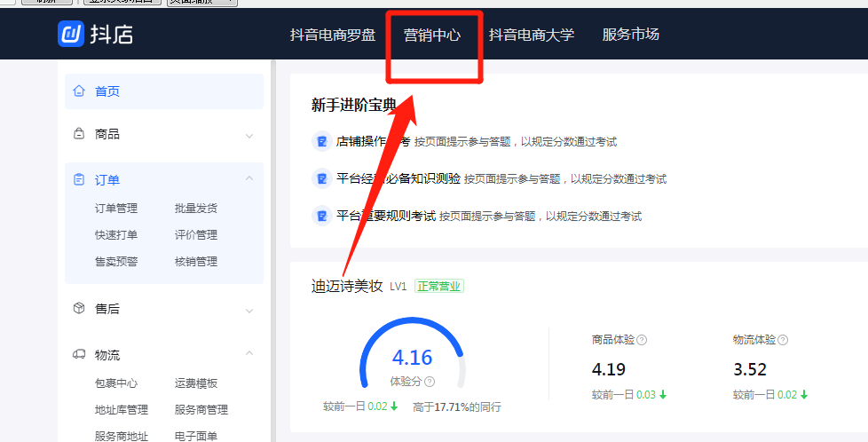Click the shopping bag icon beside 商品
This screenshot has width=868, height=442.
coord(79,133)
